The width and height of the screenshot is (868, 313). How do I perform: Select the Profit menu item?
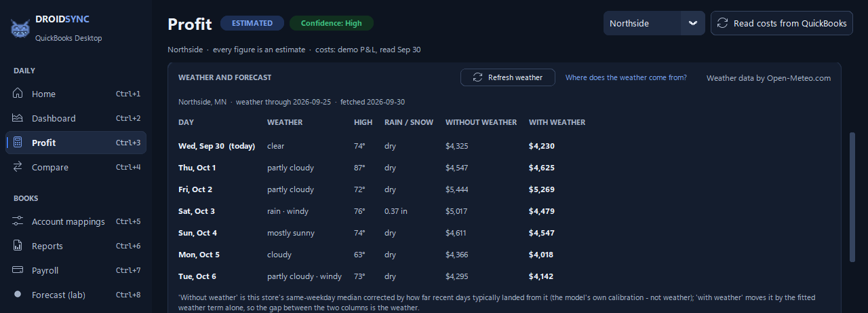tap(76, 143)
